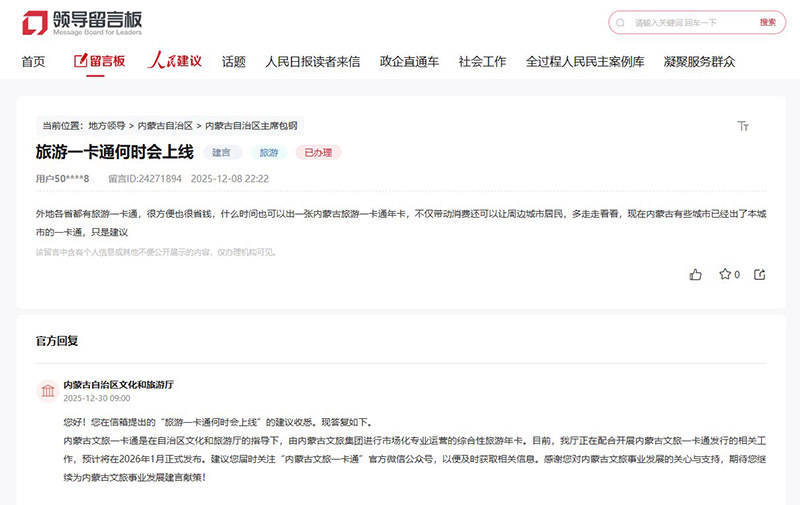
Task: Select the 话题 navigation item
Action: pyautogui.click(x=233, y=61)
